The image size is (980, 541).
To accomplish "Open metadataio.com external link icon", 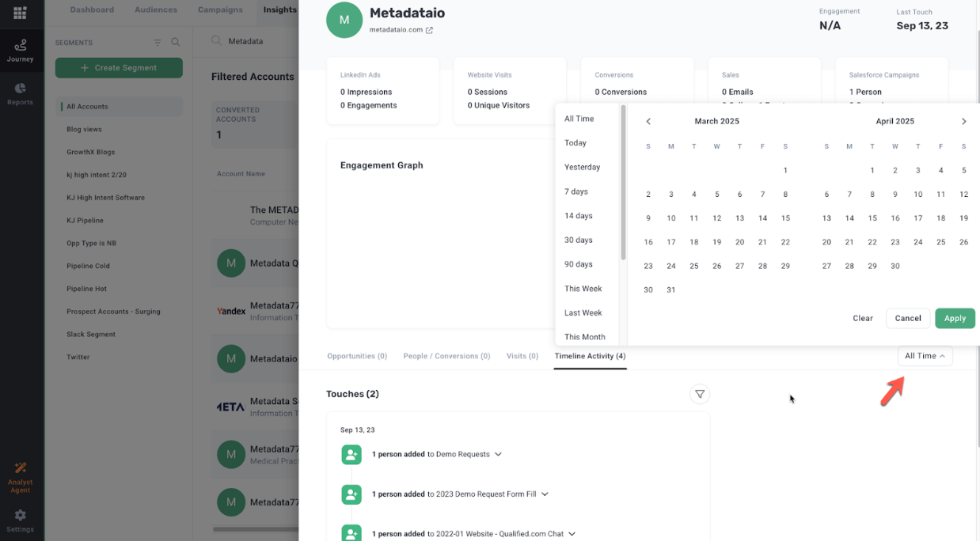I will coord(430,30).
